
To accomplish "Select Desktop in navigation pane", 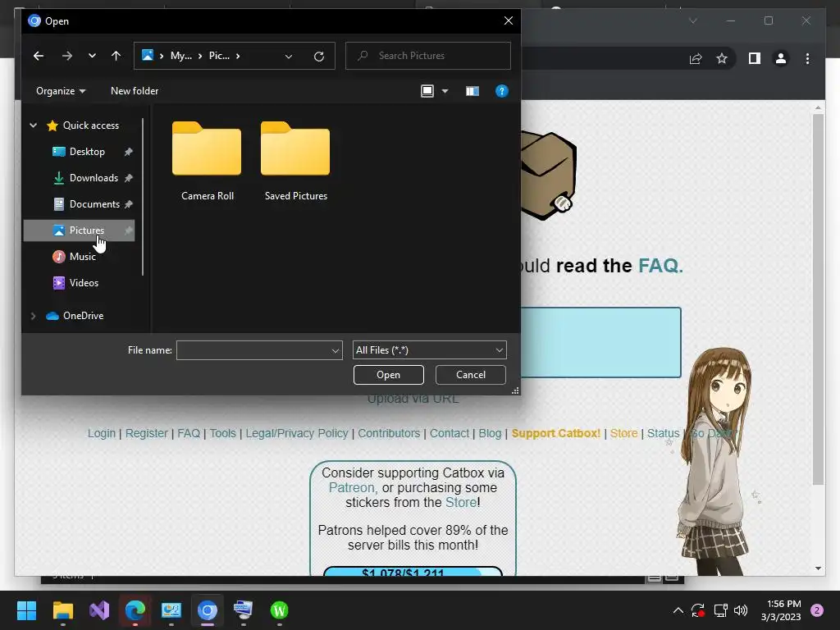I will tap(80, 152).
